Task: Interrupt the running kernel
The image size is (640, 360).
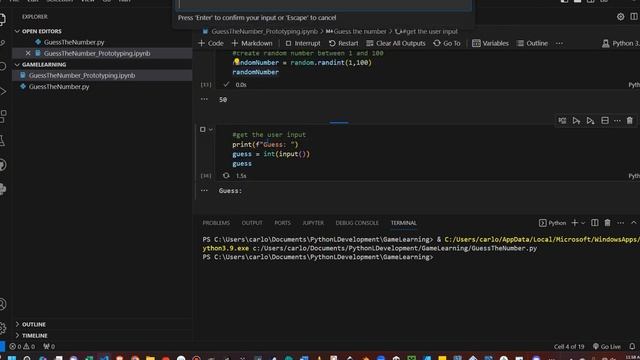Action: [303, 43]
